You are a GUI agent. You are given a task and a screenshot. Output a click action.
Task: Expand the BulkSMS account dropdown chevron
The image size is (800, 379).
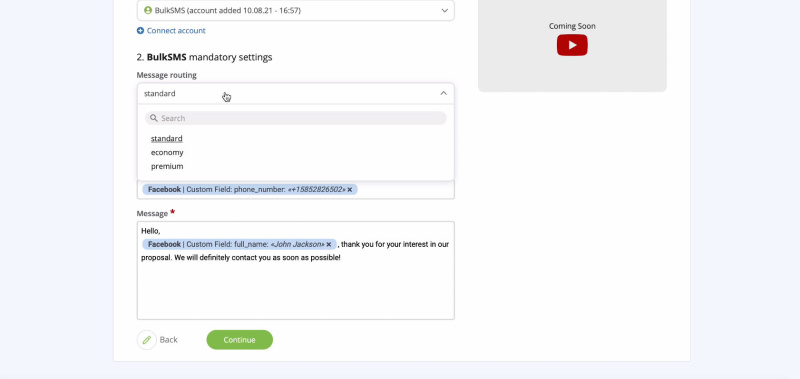444,10
